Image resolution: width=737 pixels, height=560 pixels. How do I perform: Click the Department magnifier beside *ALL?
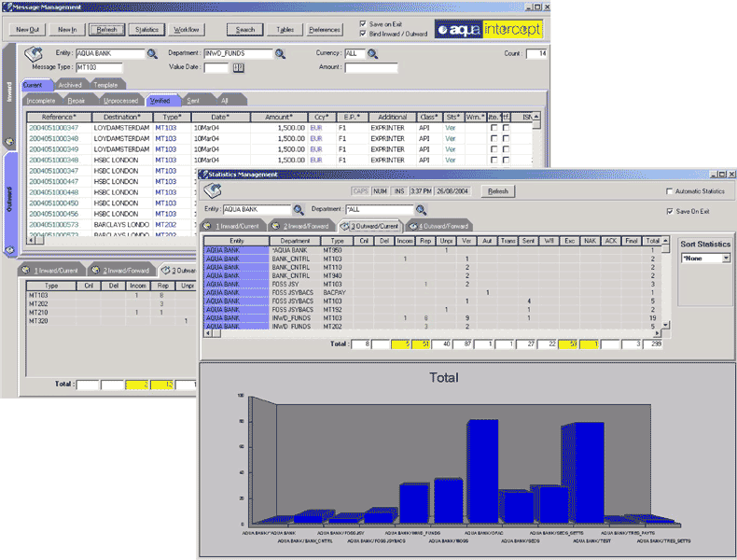[x=421, y=210]
